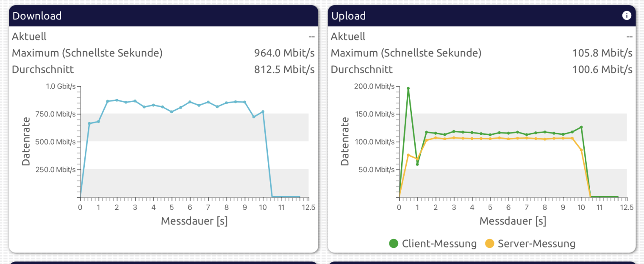Click the info icon in the Upload header

pyautogui.click(x=627, y=16)
